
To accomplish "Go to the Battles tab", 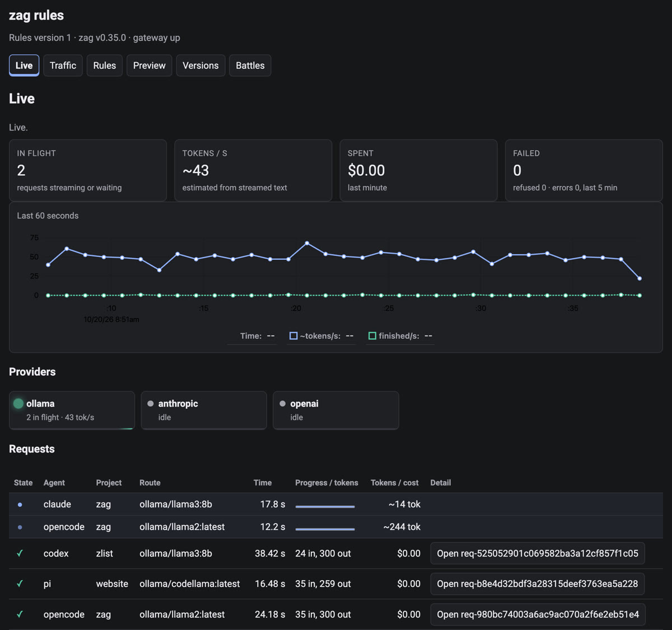I will click(250, 66).
